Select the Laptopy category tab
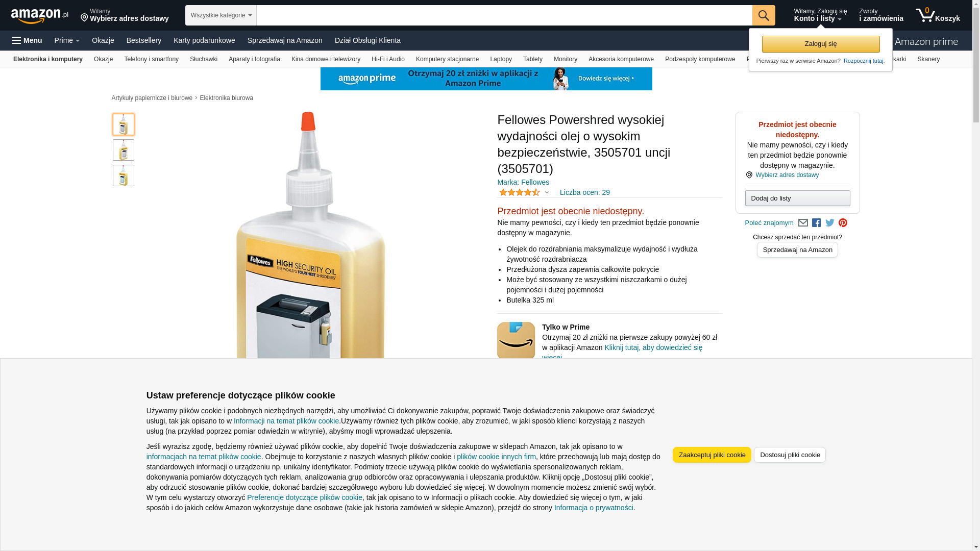 click(x=501, y=59)
